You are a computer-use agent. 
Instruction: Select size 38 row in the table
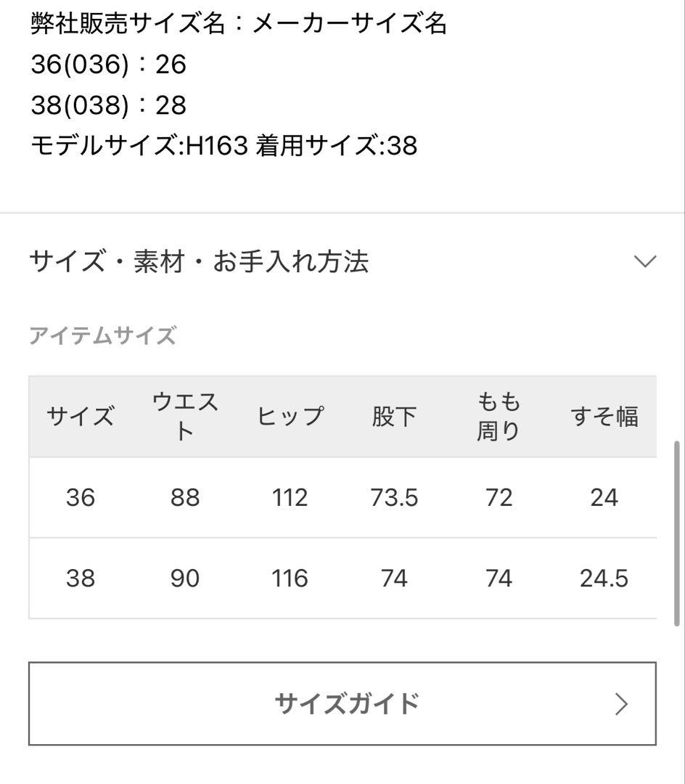pyautogui.click(x=79, y=579)
